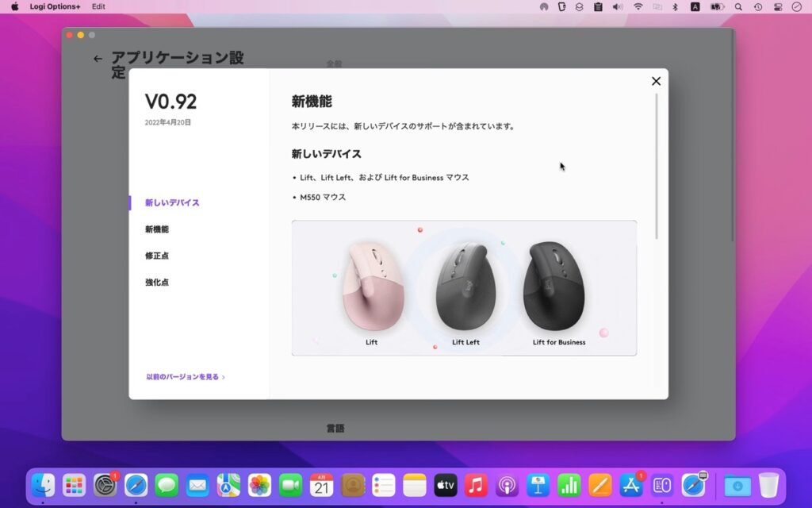Open the Podcasts app from the Dock
Viewport: 812px width, 508px height.
tap(507, 485)
